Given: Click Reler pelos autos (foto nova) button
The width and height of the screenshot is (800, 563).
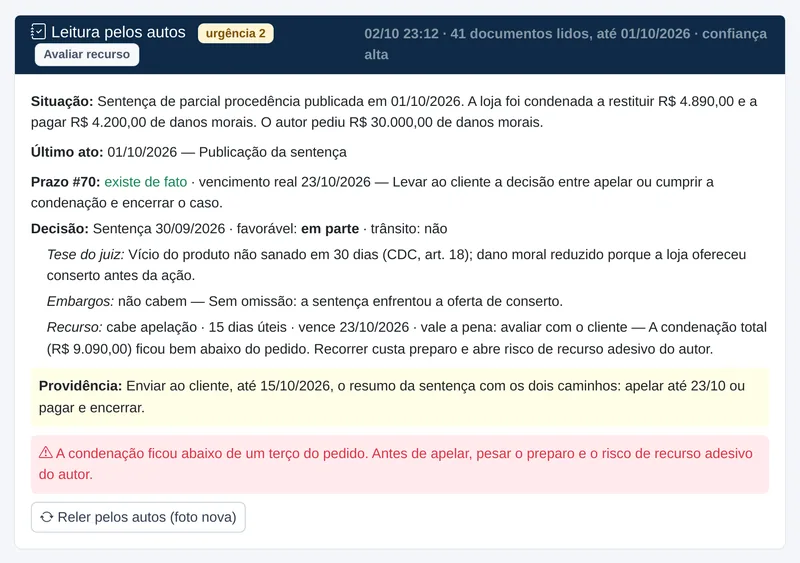Looking at the screenshot, I should tap(138, 517).
